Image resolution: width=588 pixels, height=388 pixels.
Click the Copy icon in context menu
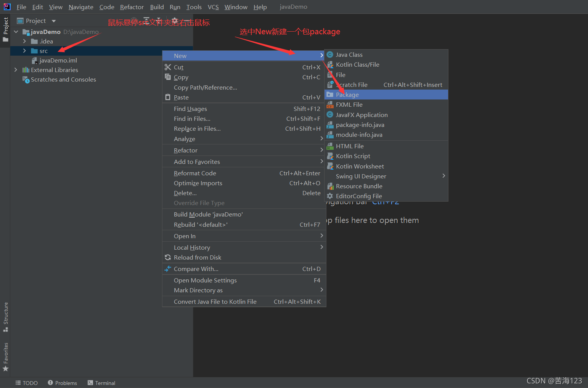point(168,77)
